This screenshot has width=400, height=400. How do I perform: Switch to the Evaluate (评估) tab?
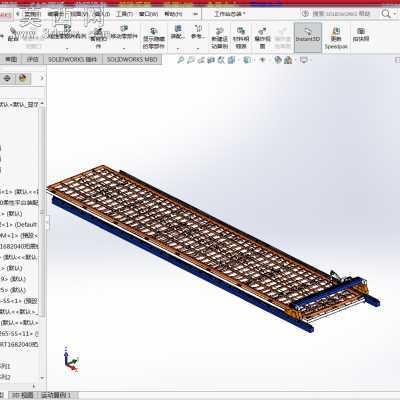32,59
